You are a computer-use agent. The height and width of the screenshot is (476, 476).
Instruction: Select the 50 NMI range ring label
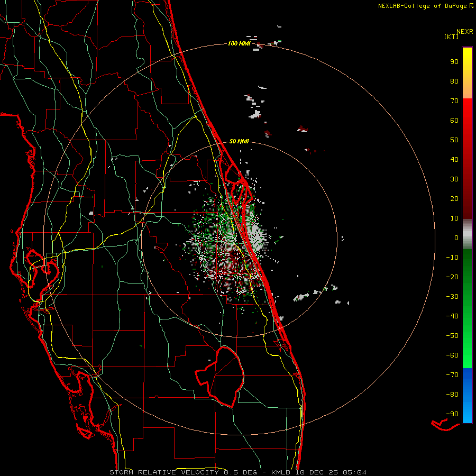click(239, 141)
